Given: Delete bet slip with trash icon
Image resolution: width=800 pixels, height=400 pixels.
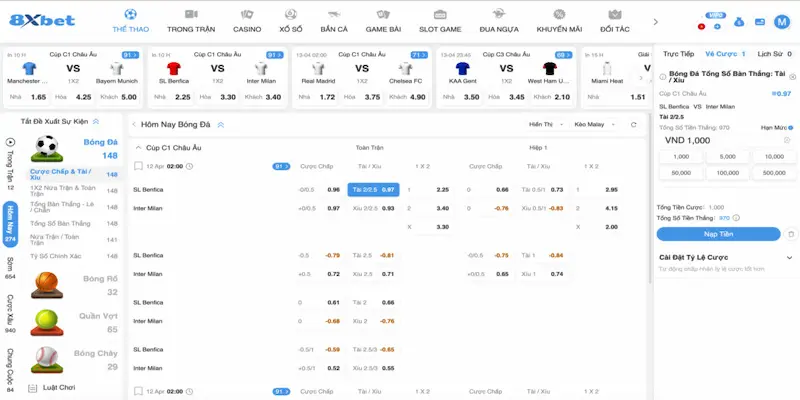Looking at the screenshot, I should click(x=791, y=234).
